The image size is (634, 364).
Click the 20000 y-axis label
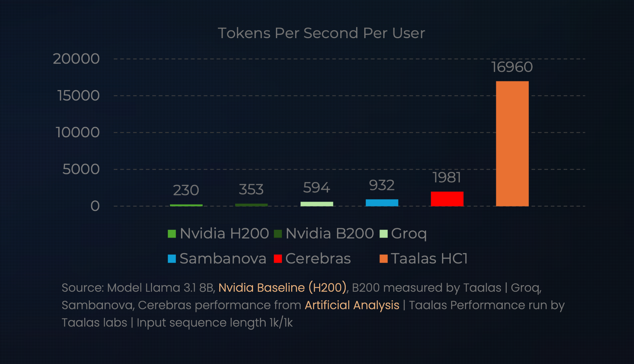76,59
